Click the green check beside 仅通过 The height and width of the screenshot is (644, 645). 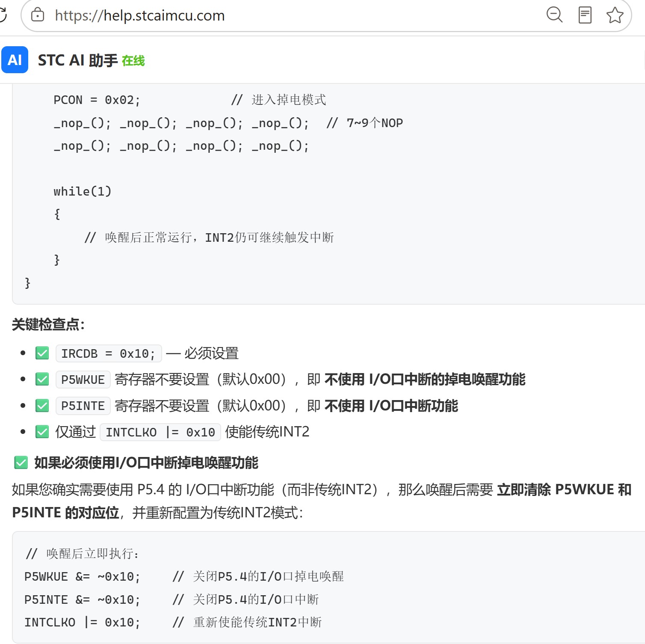click(42, 432)
